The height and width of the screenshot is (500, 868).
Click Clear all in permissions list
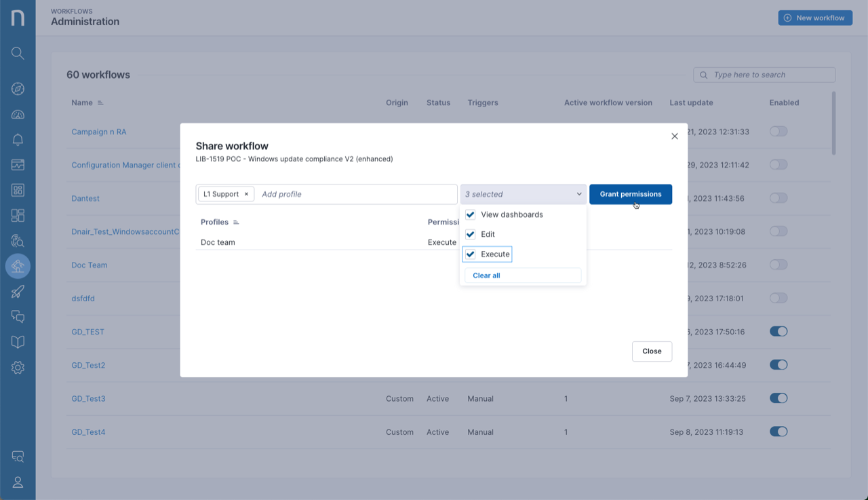coord(486,275)
